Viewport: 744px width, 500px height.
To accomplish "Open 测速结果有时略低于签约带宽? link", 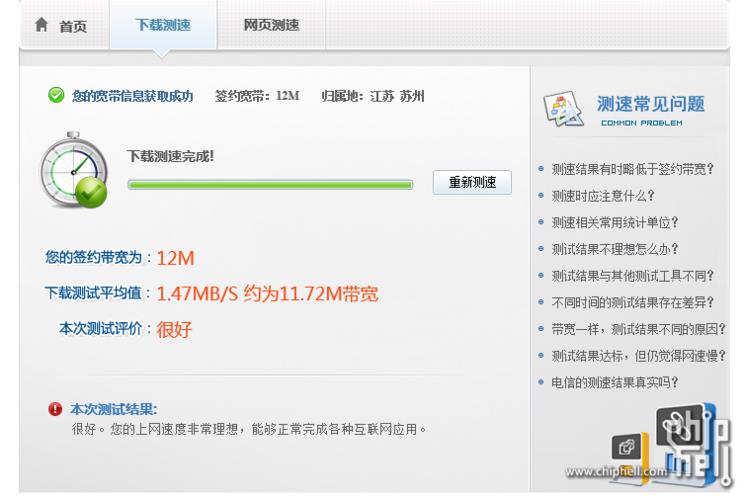I will pyautogui.click(x=633, y=169).
